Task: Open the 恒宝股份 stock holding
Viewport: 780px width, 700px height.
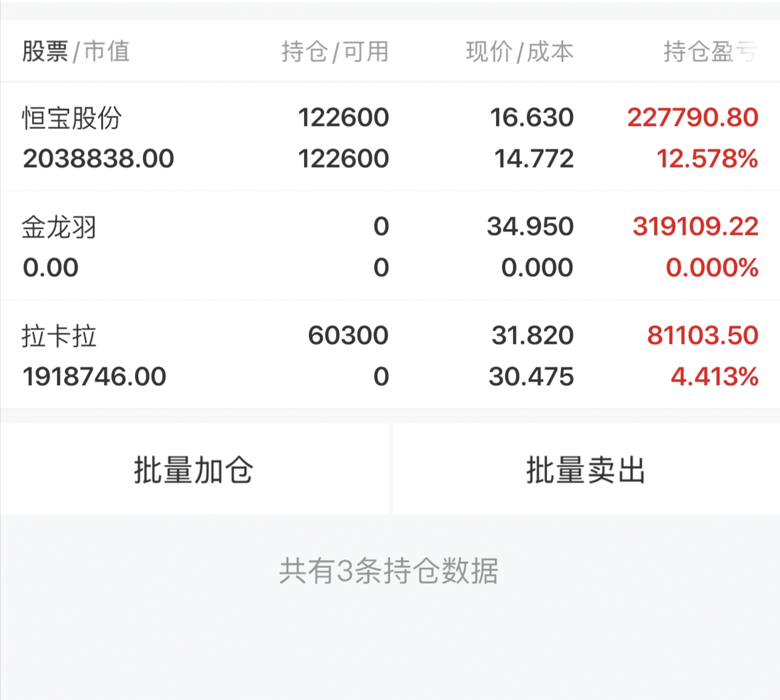Action: [x=390, y=137]
